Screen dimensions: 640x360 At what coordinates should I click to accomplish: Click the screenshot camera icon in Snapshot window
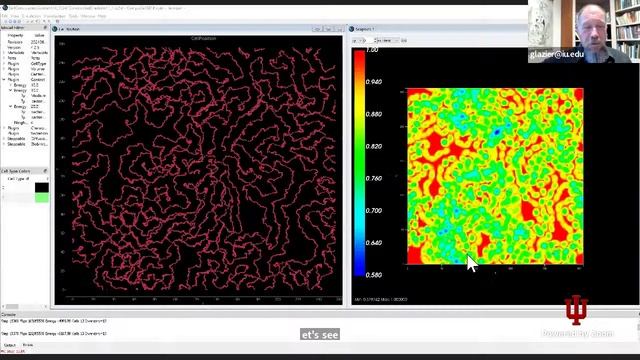(404, 40)
